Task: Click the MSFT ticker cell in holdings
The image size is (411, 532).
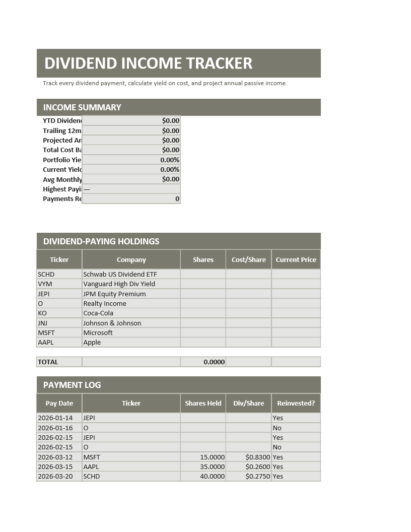Action: pos(59,333)
